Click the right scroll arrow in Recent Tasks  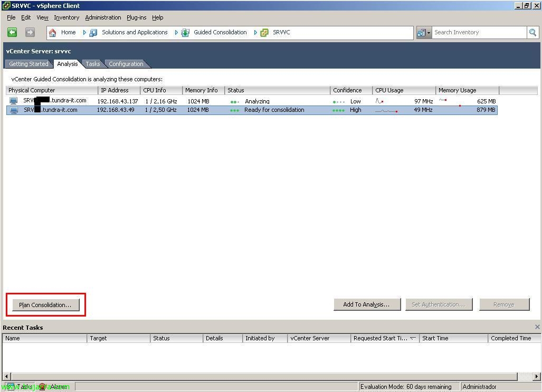point(536,376)
